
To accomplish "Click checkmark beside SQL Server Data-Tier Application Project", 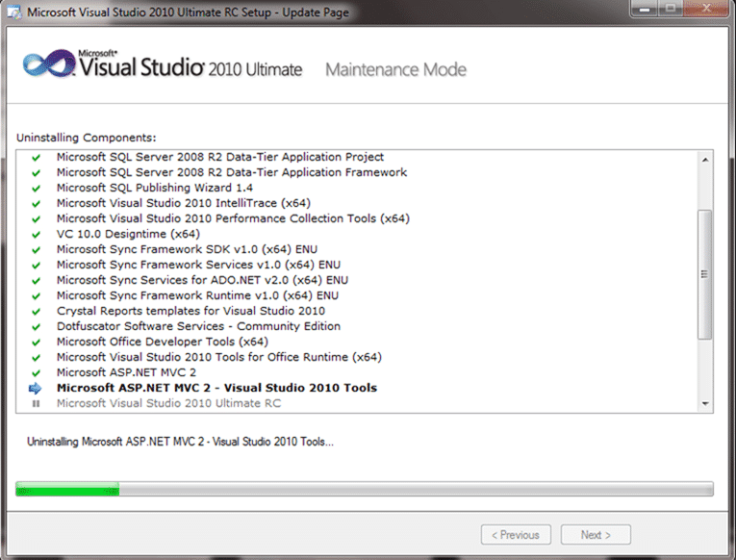I will pos(36,158).
